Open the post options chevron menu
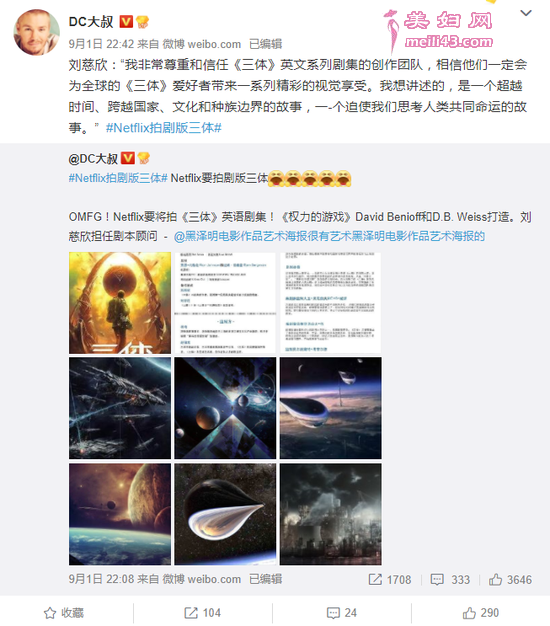The width and height of the screenshot is (550, 626). 526,13
